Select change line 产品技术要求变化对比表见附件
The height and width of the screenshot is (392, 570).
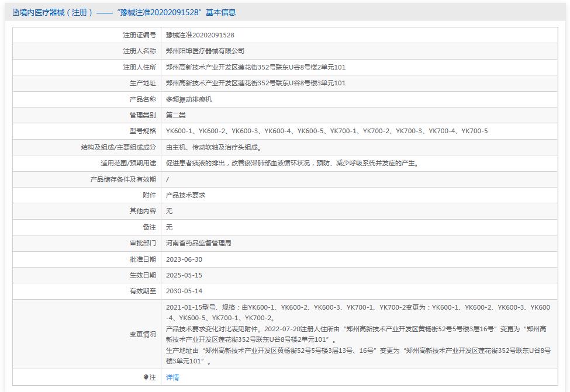point(213,329)
